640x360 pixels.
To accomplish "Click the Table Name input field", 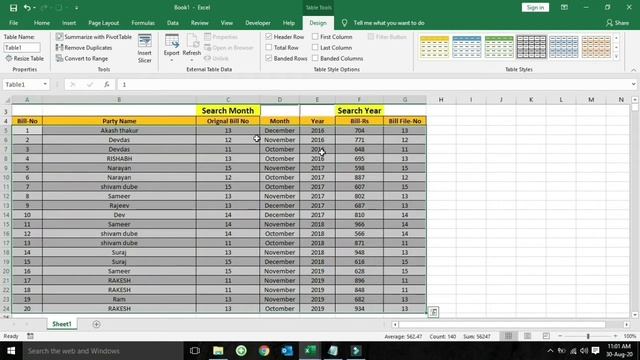I will pos(22,48).
